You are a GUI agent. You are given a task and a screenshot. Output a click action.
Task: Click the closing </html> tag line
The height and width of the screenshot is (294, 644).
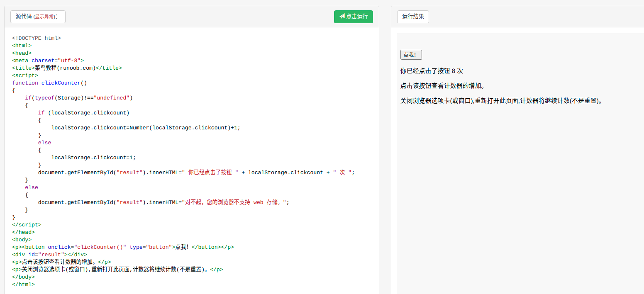[x=23, y=284]
